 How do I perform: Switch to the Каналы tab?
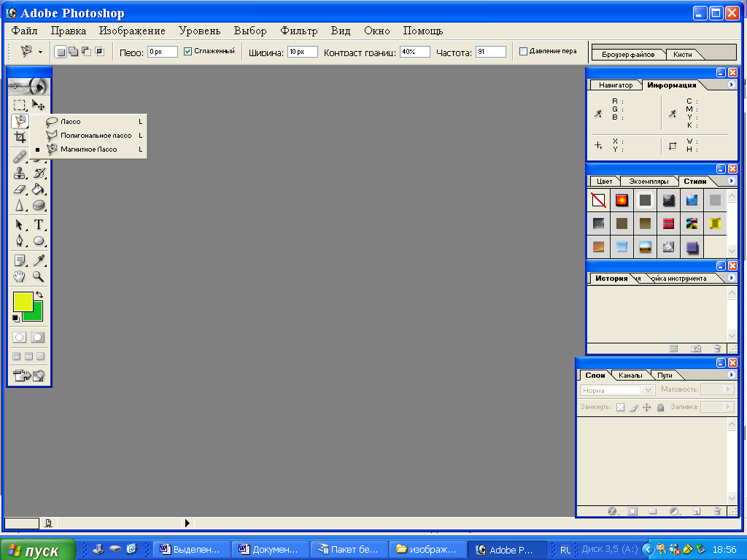click(630, 376)
